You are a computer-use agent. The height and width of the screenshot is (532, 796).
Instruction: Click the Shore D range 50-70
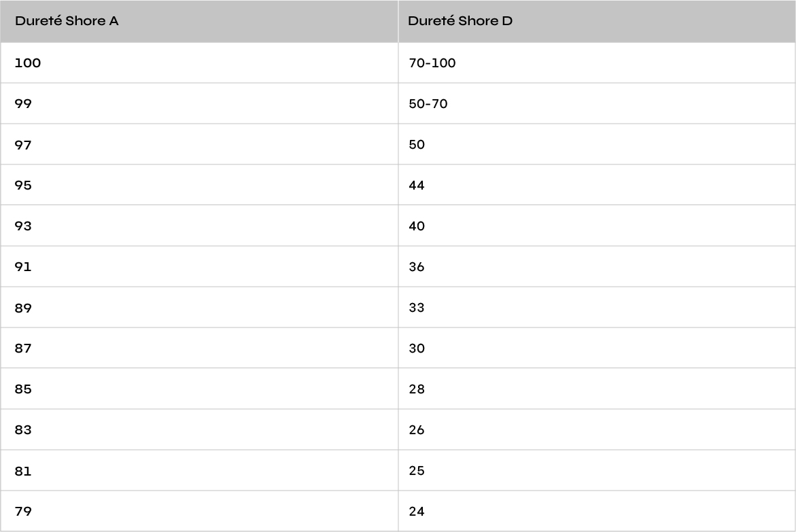tap(428, 103)
